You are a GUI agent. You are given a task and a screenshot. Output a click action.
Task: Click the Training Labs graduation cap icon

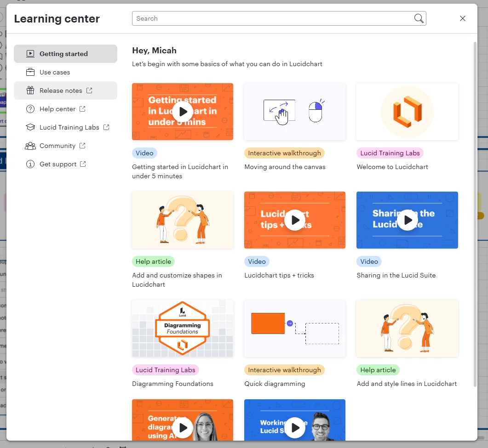[x=30, y=127]
